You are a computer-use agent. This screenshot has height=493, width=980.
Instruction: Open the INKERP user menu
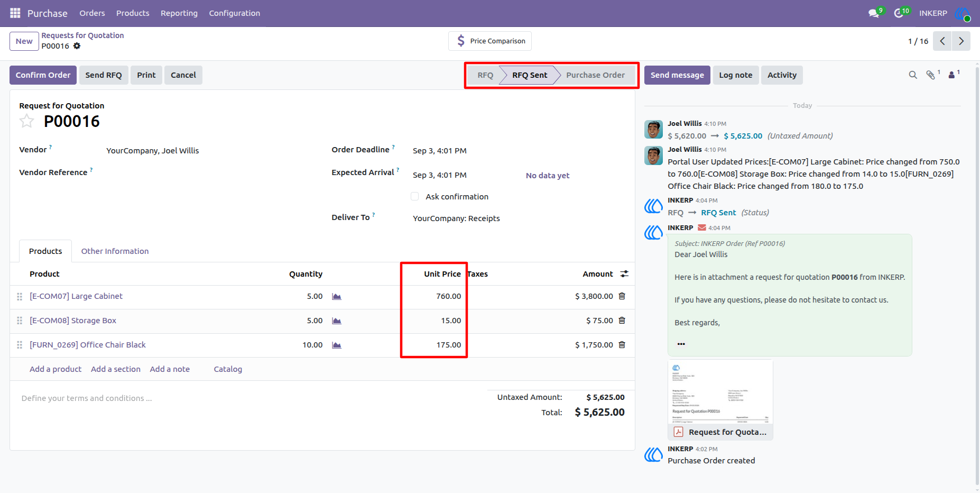pos(945,13)
